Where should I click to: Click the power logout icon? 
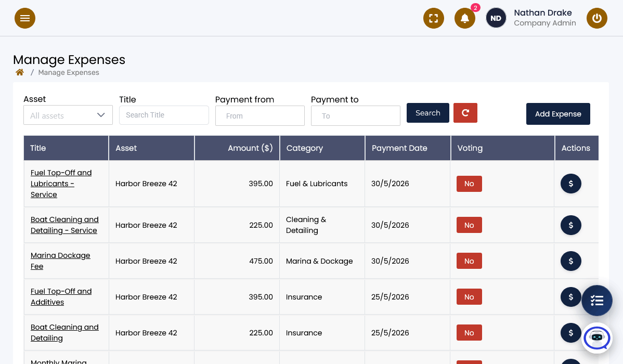click(597, 18)
